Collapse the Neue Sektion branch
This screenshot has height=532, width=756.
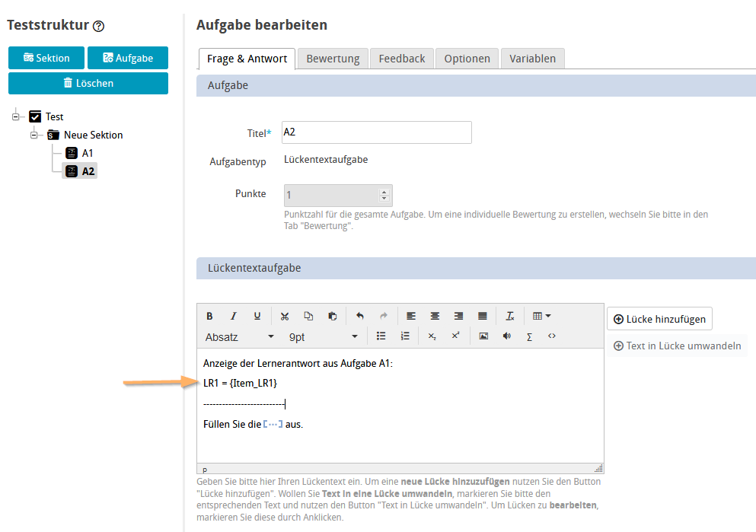click(x=33, y=135)
